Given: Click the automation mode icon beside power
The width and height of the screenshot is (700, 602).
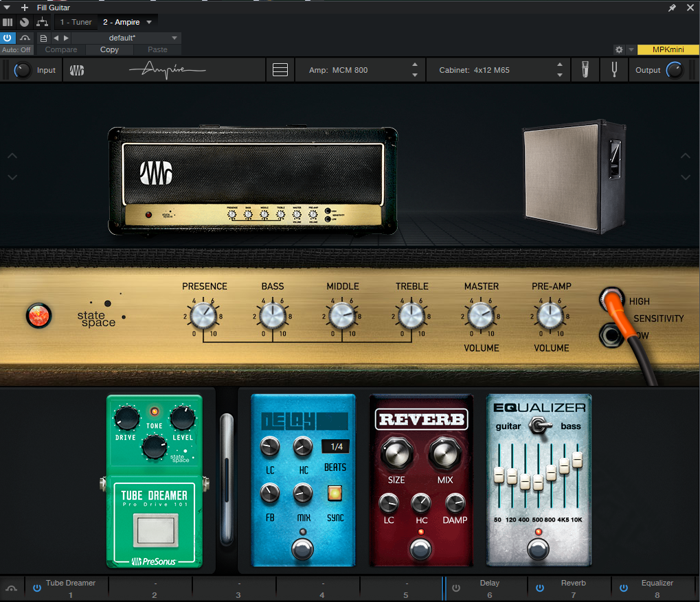Looking at the screenshot, I should coord(25,38).
